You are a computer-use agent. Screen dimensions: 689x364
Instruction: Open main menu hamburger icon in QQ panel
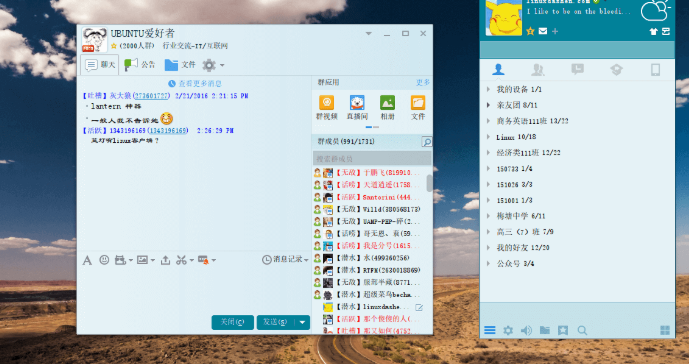coord(490,330)
